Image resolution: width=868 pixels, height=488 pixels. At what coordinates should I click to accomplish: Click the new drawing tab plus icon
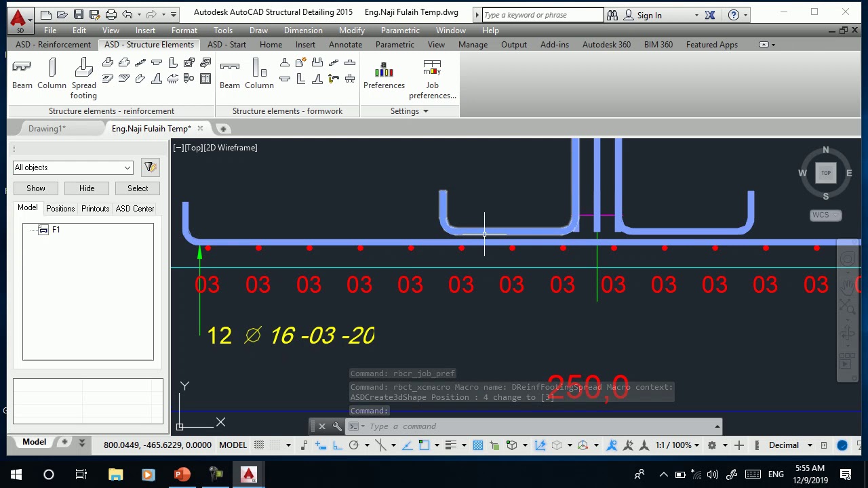pyautogui.click(x=222, y=129)
